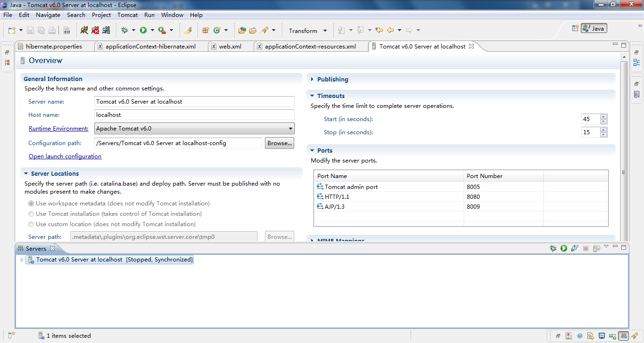Viewport: 644px width, 343px height.
Task: Open the Javadoc @ view in the bottom trim
Action: [x=580, y=336]
